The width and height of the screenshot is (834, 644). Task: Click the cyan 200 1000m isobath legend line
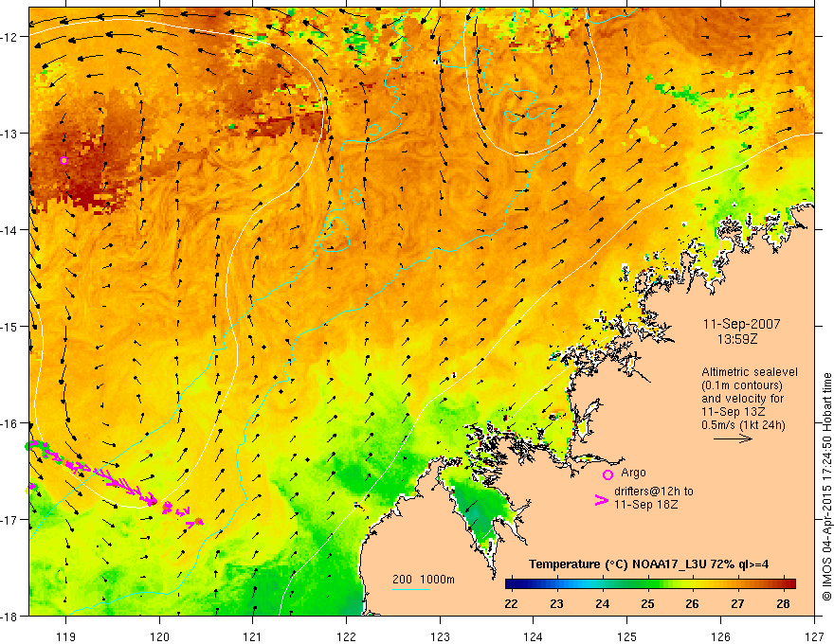pos(411,589)
